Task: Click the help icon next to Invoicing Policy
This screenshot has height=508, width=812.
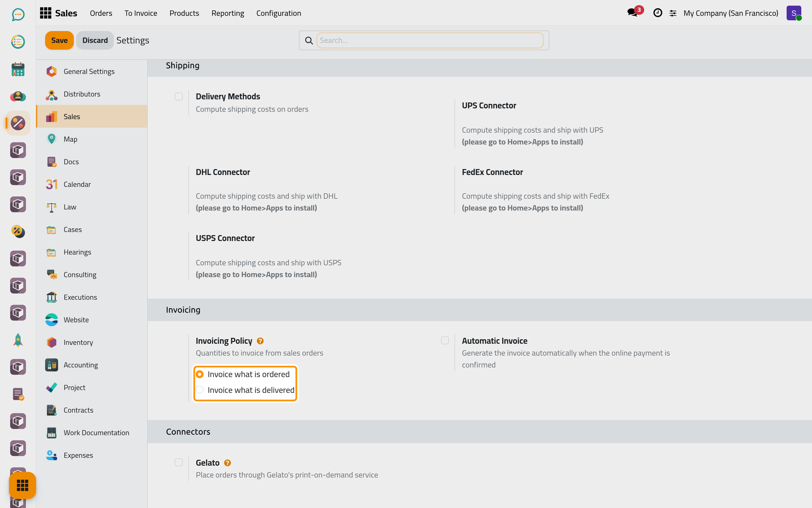Action: point(260,341)
